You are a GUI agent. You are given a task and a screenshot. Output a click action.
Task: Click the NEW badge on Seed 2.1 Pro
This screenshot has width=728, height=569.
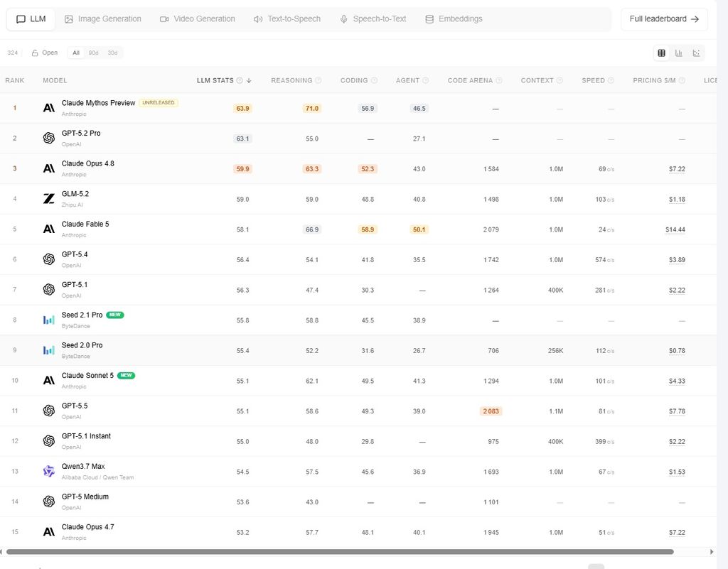pyautogui.click(x=115, y=315)
